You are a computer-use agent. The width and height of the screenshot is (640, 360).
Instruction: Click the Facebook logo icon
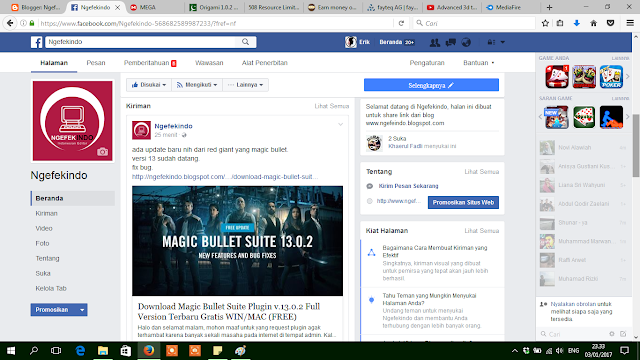point(36,42)
